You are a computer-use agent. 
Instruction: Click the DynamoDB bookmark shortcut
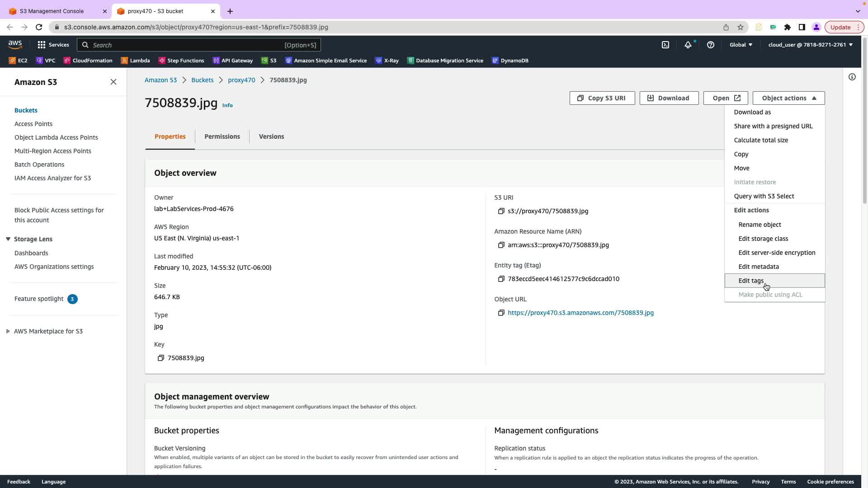(510, 61)
